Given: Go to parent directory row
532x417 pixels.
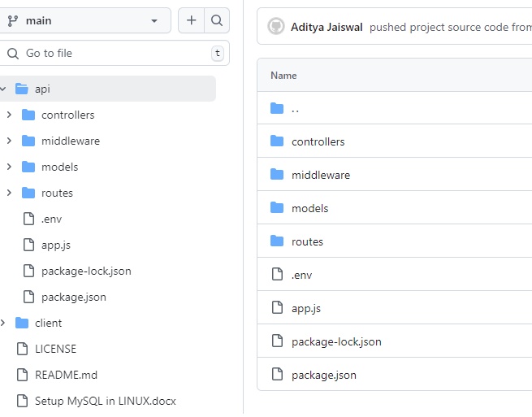Looking at the screenshot, I should [295, 108].
